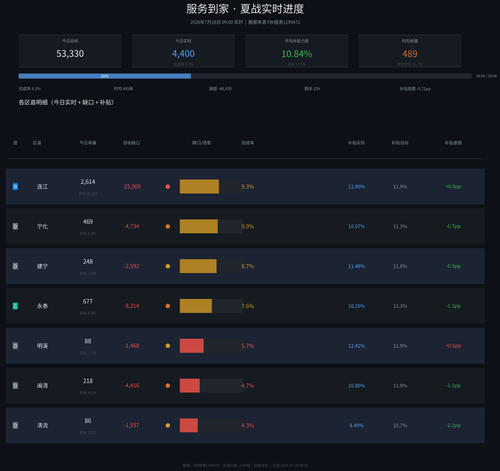Screen dimensions: 500x471
Task: Click the 今日实时 card showing 4,400
Action: tap(183, 51)
